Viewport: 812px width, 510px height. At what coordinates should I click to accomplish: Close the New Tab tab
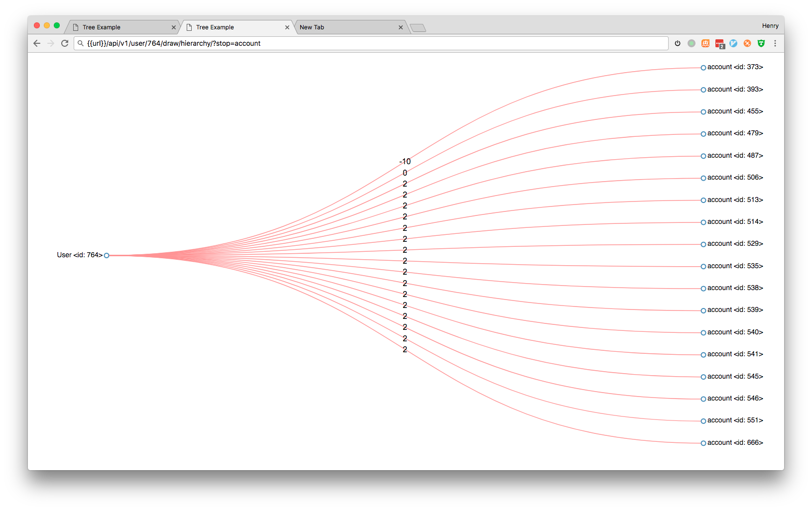point(401,27)
